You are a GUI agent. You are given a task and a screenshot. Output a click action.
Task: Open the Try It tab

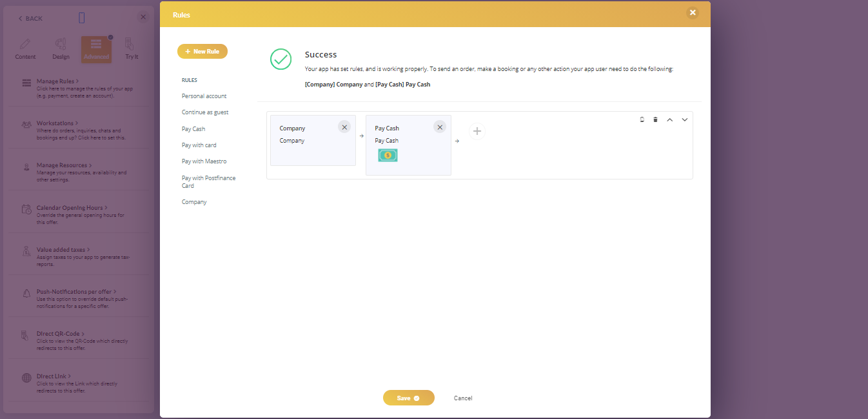[x=131, y=50]
